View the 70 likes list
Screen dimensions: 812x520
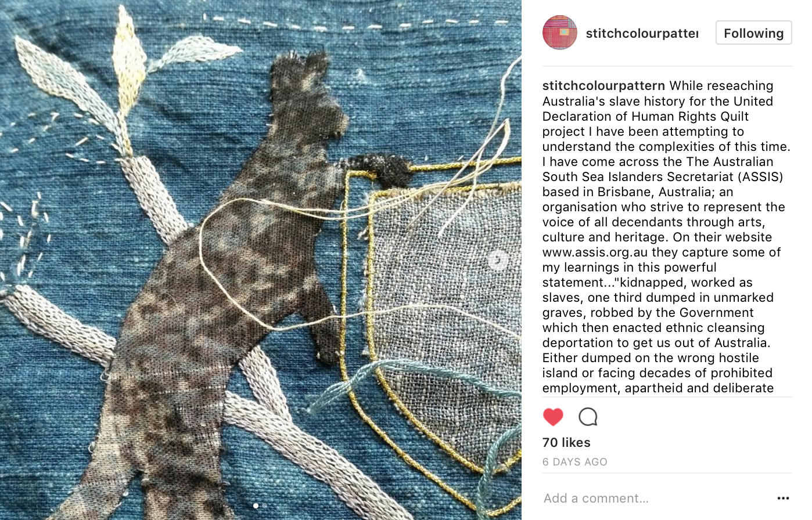(x=566, y=442)
